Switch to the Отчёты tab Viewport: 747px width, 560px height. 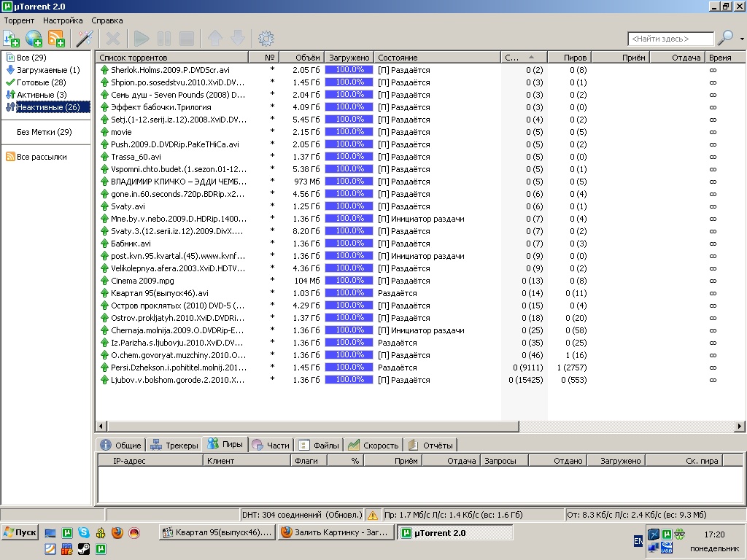click(431, 446)
